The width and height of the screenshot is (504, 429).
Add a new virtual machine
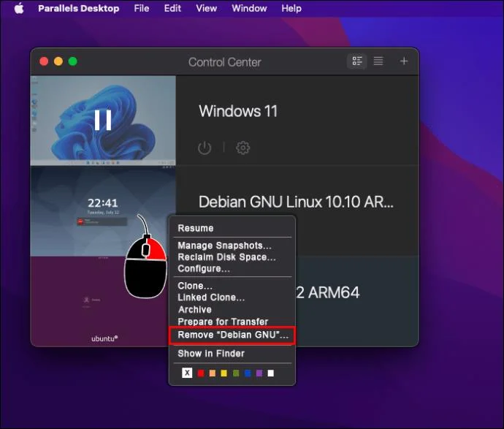click(404, 61)
